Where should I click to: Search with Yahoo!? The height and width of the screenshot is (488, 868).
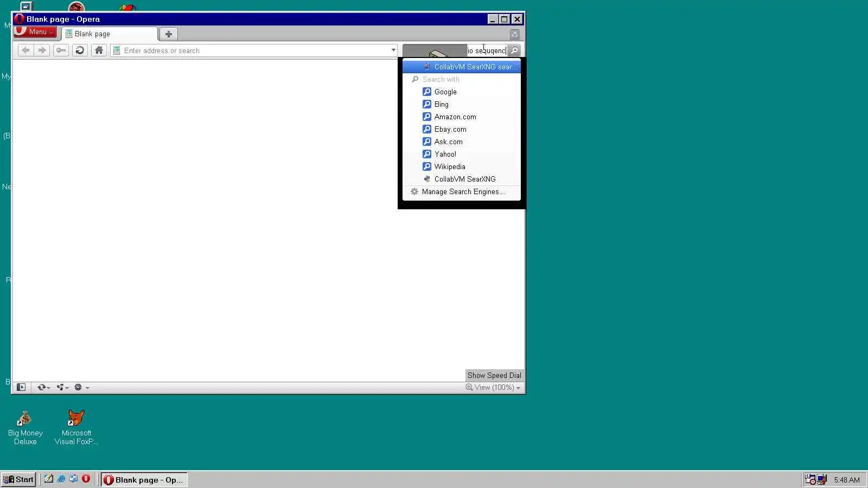[462, 154]
